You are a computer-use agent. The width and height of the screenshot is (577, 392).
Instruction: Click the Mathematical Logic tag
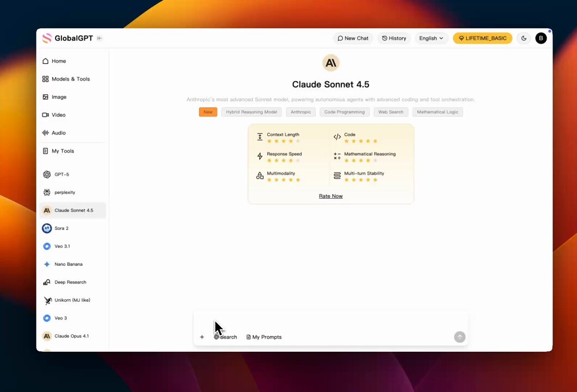pos(438,112)
